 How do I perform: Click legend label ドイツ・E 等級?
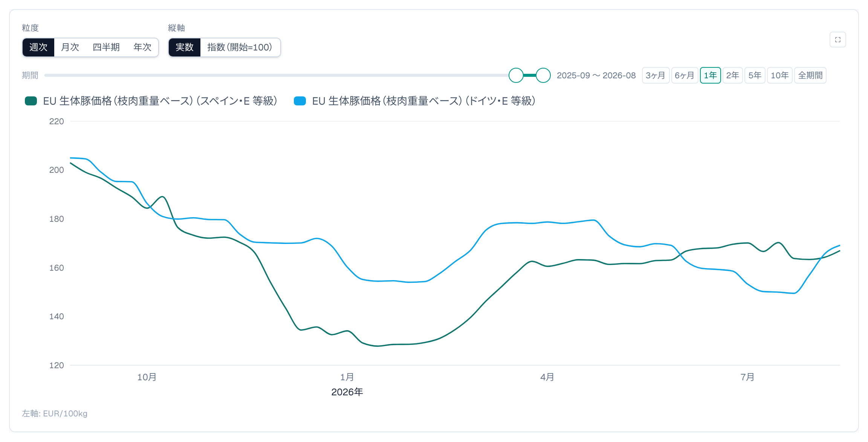(x=424, y=101)
